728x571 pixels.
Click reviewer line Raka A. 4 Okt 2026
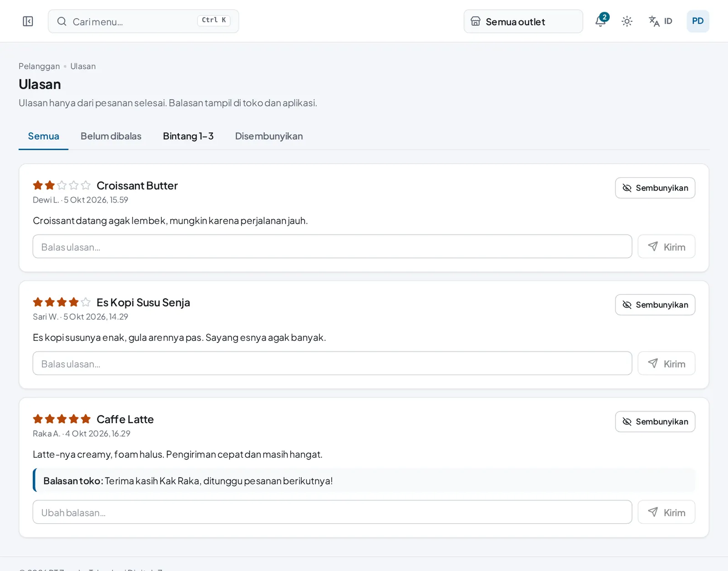click(81, 434)
